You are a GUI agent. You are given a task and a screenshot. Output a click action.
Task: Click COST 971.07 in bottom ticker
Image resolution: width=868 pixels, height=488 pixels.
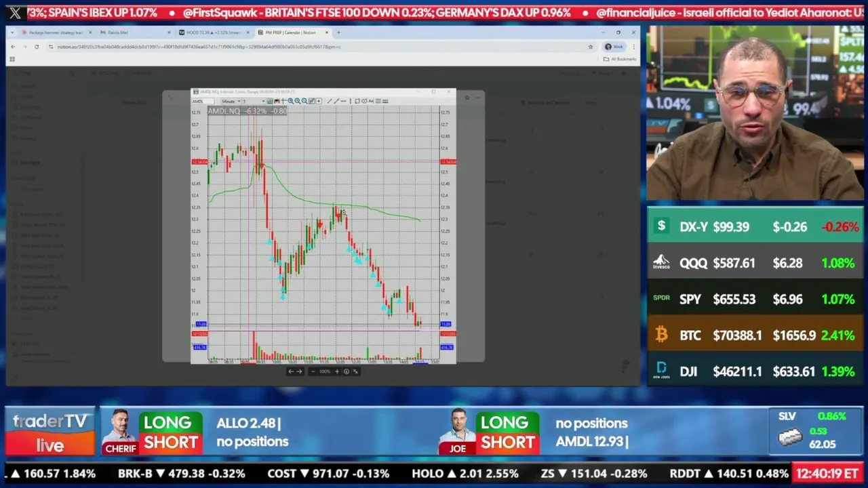coord(328,473)
